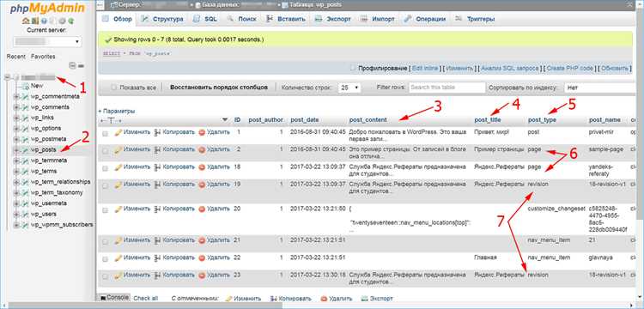The height and width of the screenshot is (309, 644).
Task: Click the collapse-all icon in the navigation panel
Action: (x=73, y=65)
